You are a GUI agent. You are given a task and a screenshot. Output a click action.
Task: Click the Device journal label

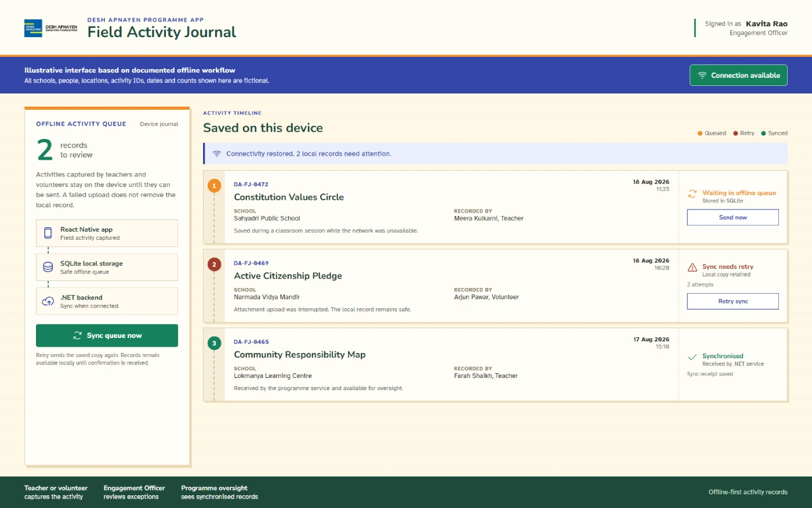click(x=159, y=124)
